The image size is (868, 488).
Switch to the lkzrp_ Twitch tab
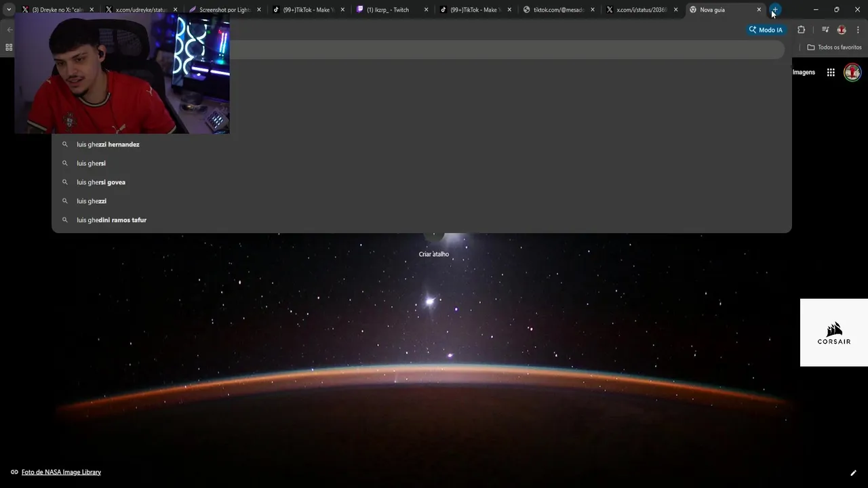(x=391, y=9)
